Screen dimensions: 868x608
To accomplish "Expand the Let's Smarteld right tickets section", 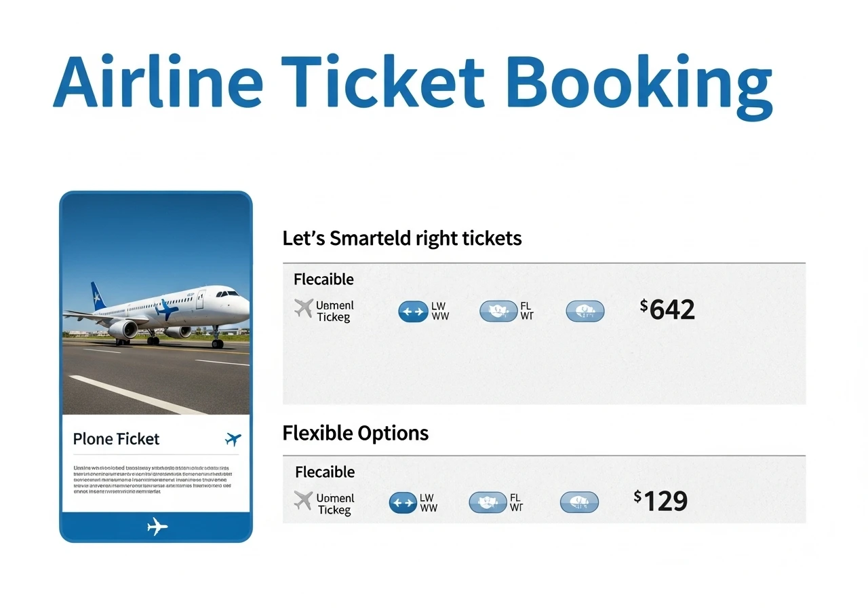I will [x=402, y=238].
